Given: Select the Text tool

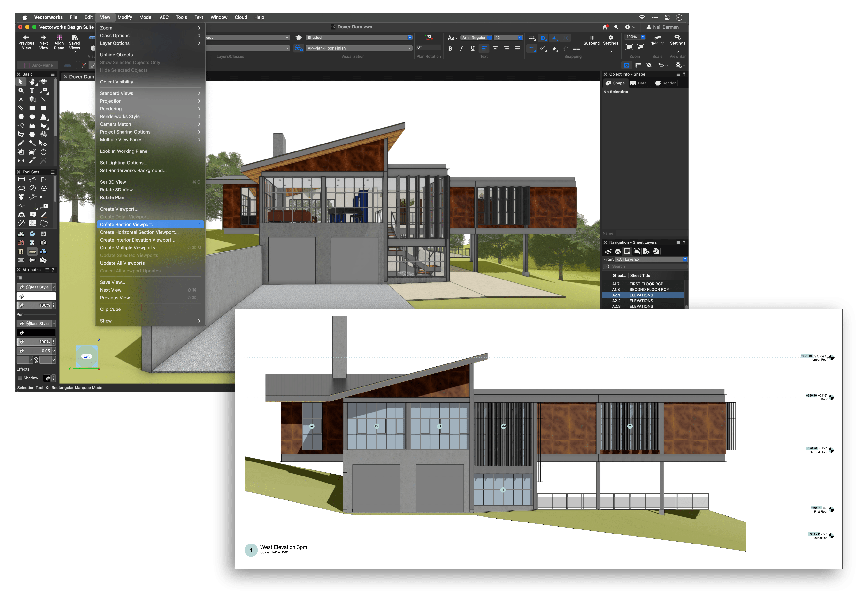Looking at the screenshot, I should pos(32,90).
